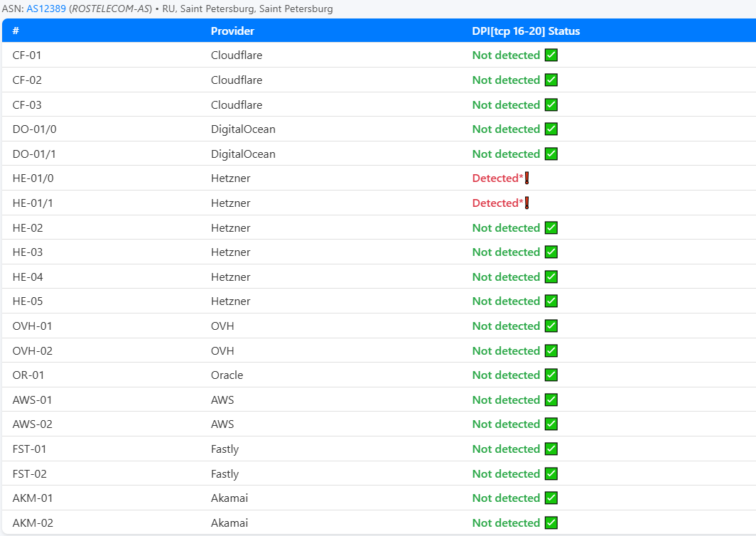
Task: Select the CF-03 identifier cell
Action: pos(27,104)
